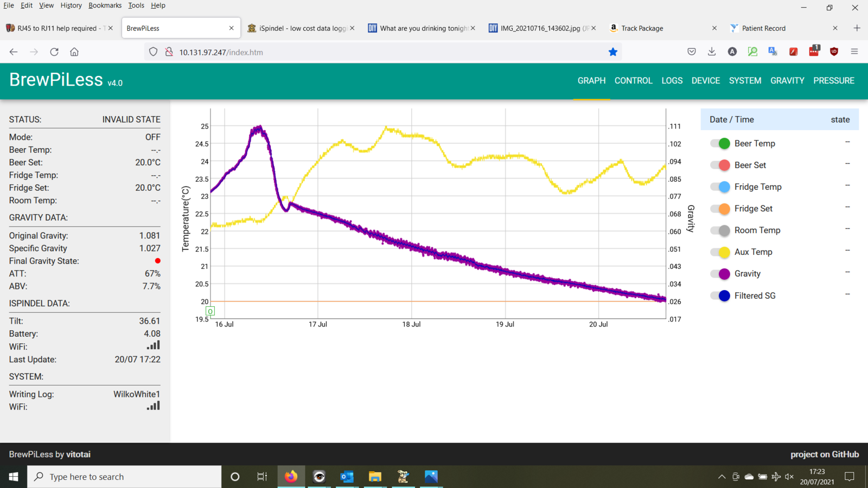Open the eye icon taskbar app
Image resolution: width=868 pixels, height=488 pixels.
(x=320, y=477)
